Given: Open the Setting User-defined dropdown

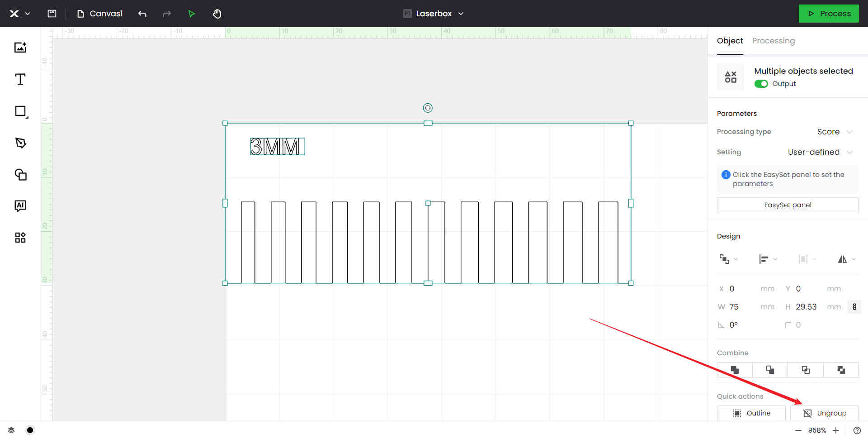Looking at the screenshot, I should coord(820,152).
